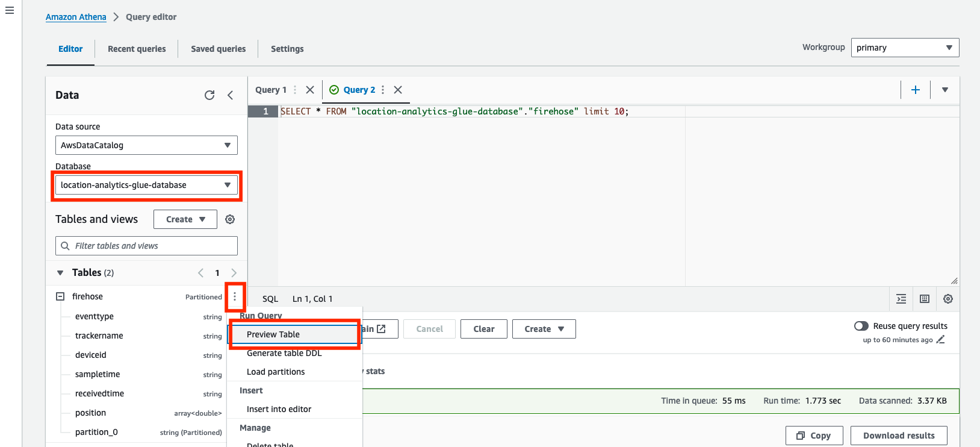Click the Clear button
Viewport: 980px width, 447px height.
[x=484, y=329]
